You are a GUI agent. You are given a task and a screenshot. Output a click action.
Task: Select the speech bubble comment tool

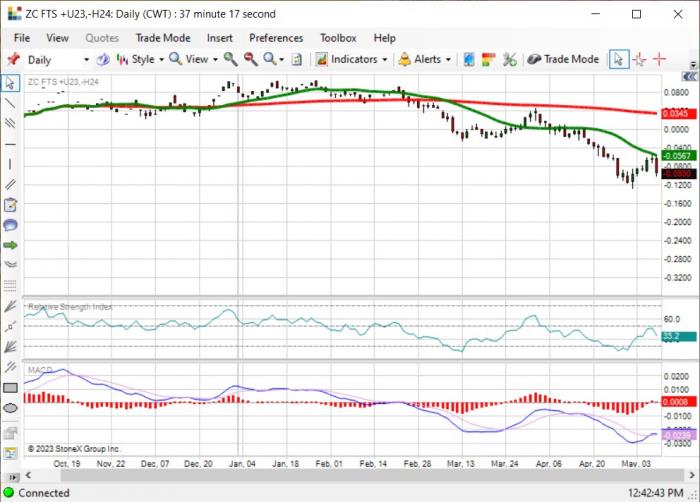click(x=10, y=225)
